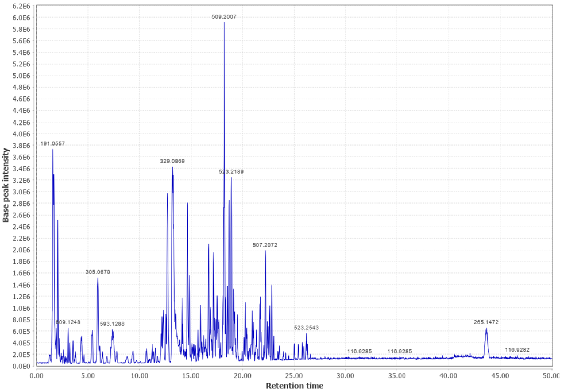This screenshot has width=562, height=392.
Task: Select the 265.1472 peak label
Action: coord(486,322)
